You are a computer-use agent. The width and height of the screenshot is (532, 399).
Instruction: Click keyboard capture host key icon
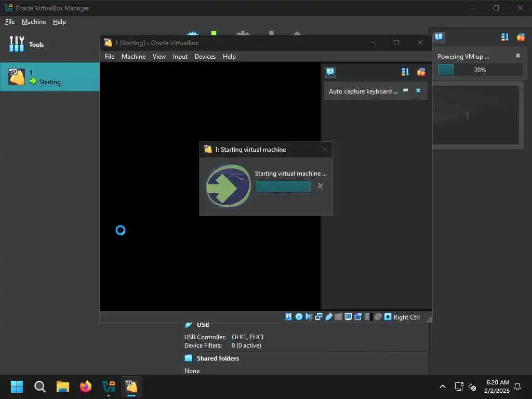coord(388,316)
